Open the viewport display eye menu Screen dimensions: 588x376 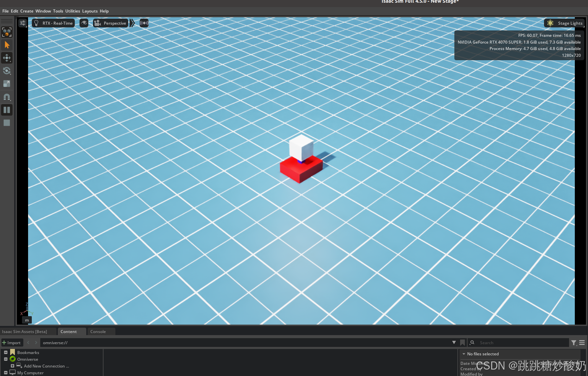pyautogui.click(x=84, y=23)
